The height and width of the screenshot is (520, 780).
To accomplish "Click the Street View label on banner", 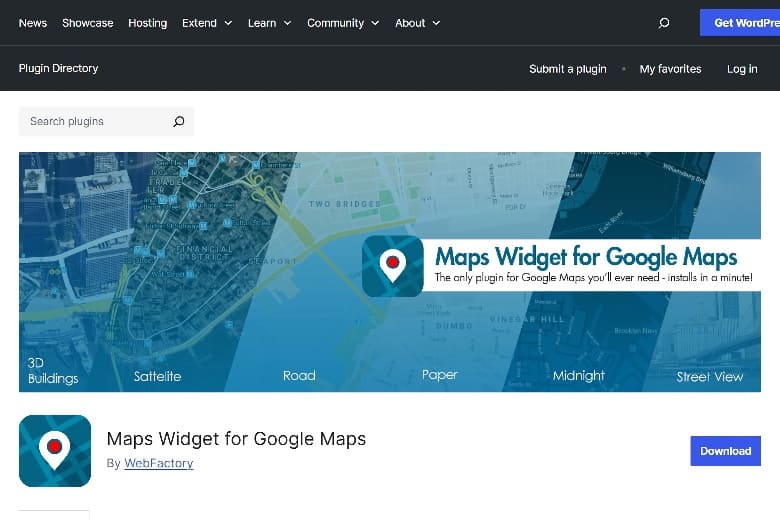I will tap(709, 377).
